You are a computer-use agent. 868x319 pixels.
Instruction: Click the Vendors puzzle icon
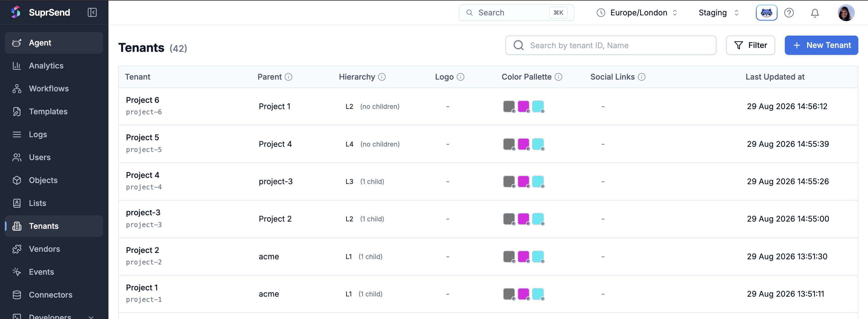pos(17,249)
